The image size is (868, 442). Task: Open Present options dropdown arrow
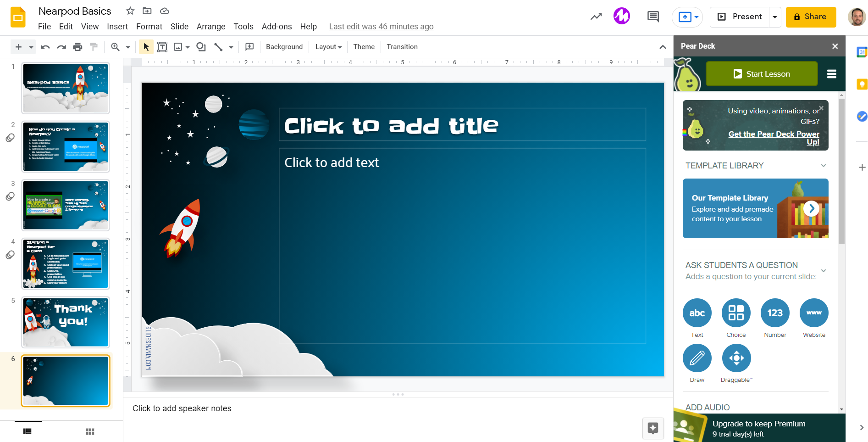pyautogui.click(x=775, y=17)
